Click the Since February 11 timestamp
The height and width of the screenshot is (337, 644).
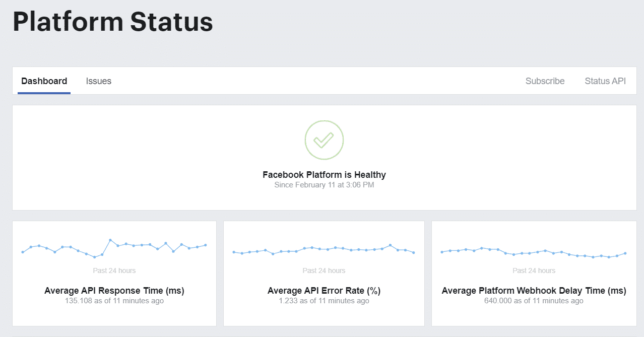[324, 185]
